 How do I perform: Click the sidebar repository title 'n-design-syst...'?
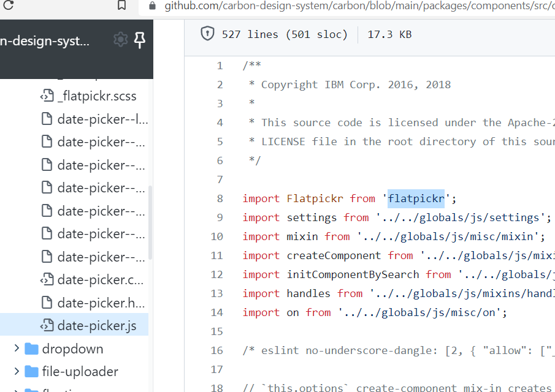(x=45, y=41)
